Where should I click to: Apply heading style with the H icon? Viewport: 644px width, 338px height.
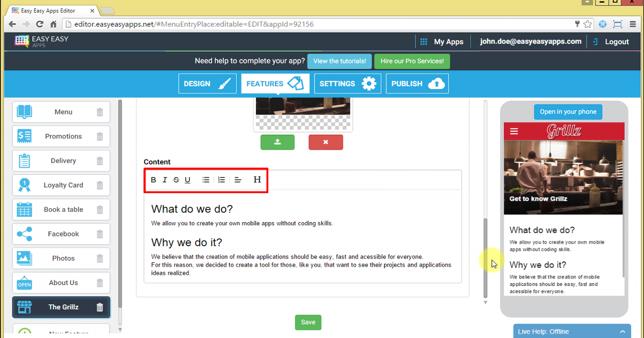[257, 180]
